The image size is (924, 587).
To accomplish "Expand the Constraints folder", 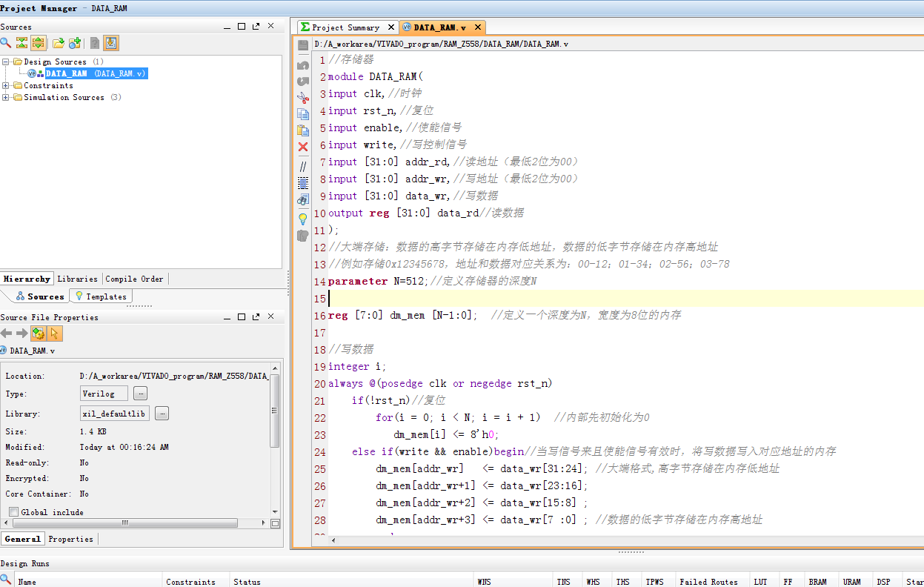I will 6,85.
